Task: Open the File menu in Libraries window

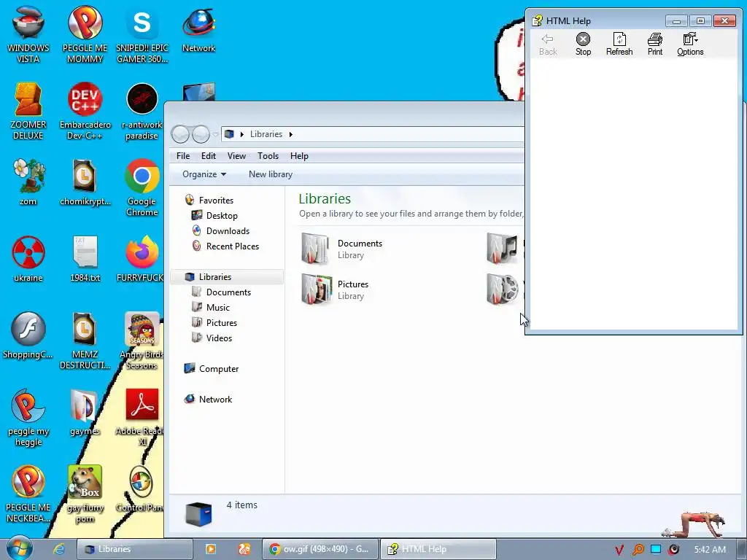Action: pos(183,156)
